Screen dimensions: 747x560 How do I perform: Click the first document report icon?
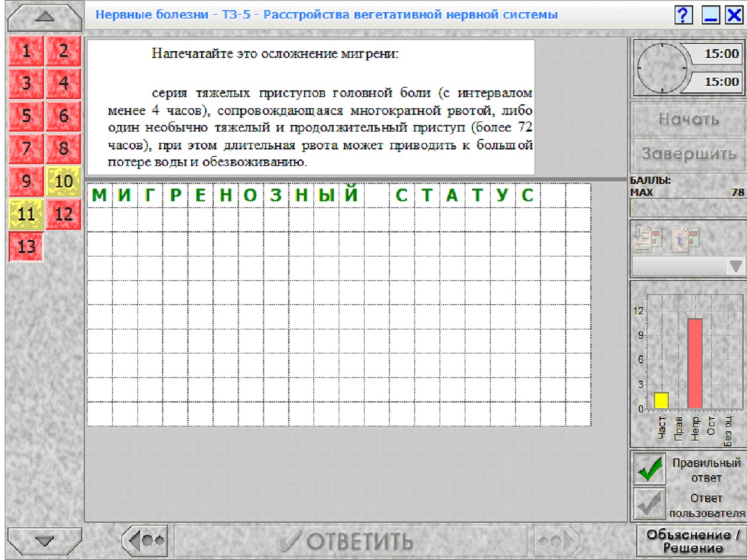pyautogui.click(x=649, y=237)
